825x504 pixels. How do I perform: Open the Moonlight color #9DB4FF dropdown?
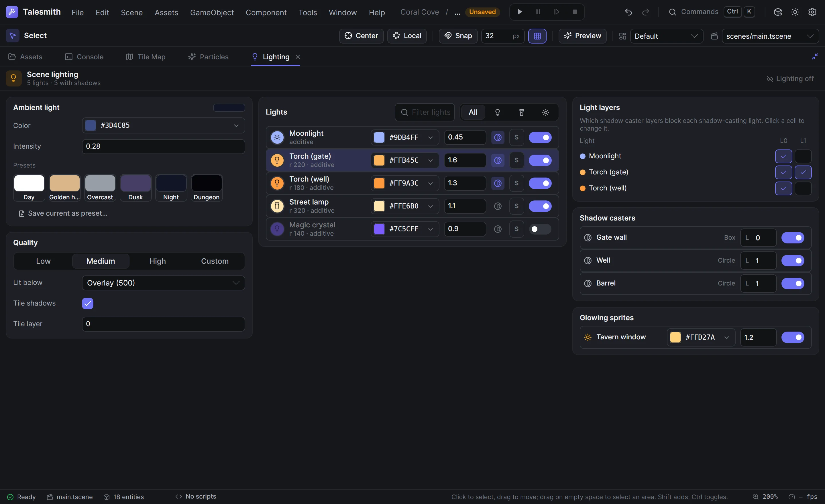tap(404, 137)
